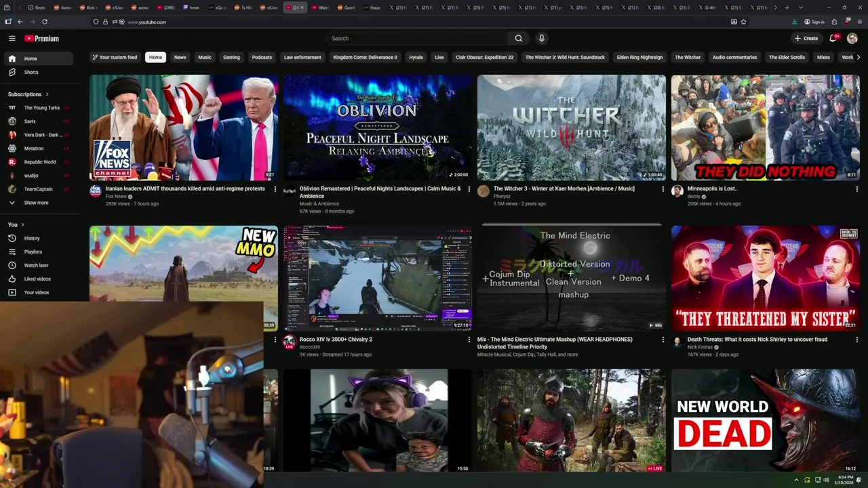Go back with browser back arrow
The height and width of the screenshot is (488, 868).
tap(20, 22)
